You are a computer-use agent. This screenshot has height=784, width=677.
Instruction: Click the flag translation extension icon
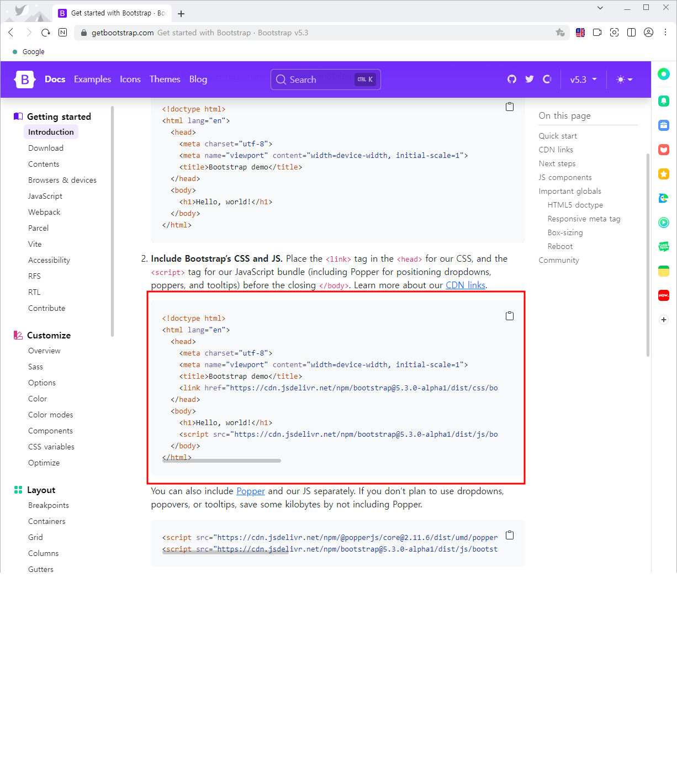[x=580, y=33]
